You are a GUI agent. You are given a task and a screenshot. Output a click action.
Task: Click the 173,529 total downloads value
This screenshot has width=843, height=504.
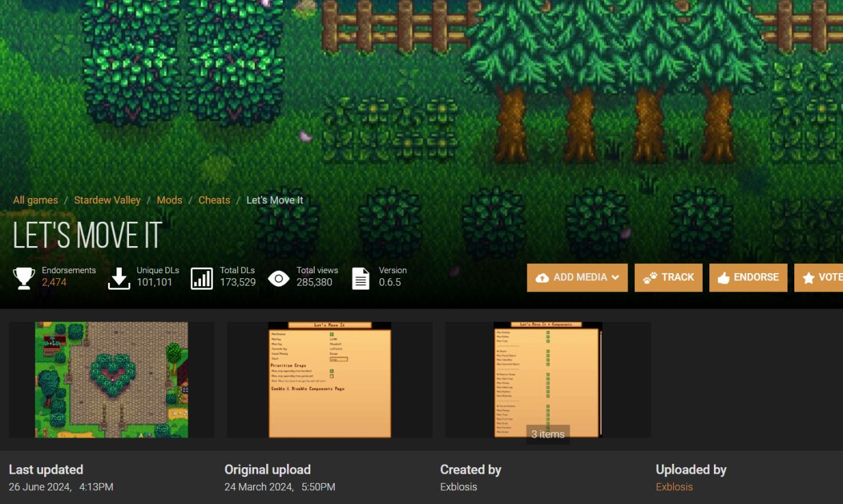238,282
